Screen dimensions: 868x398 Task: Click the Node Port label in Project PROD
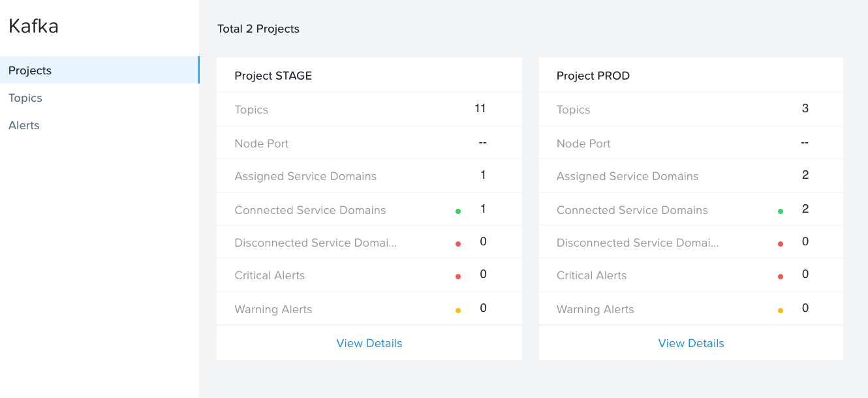[x=583, y=144]
